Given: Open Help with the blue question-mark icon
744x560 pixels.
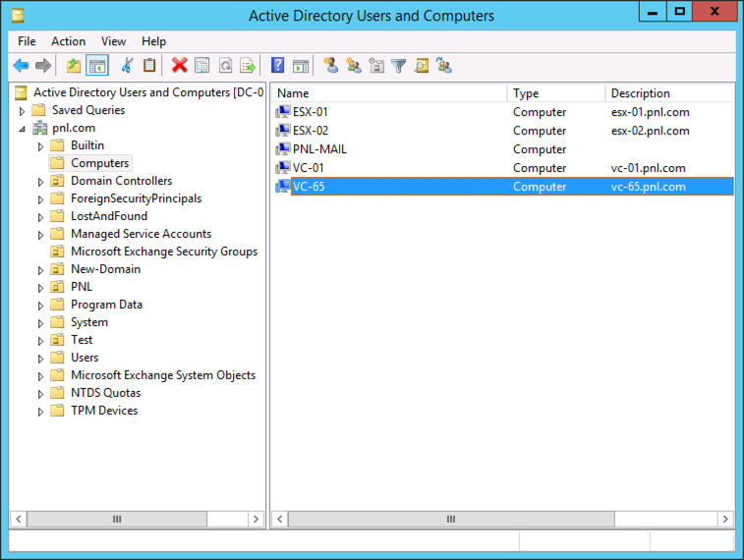Looking at the screenshot, I should (277, 66).
